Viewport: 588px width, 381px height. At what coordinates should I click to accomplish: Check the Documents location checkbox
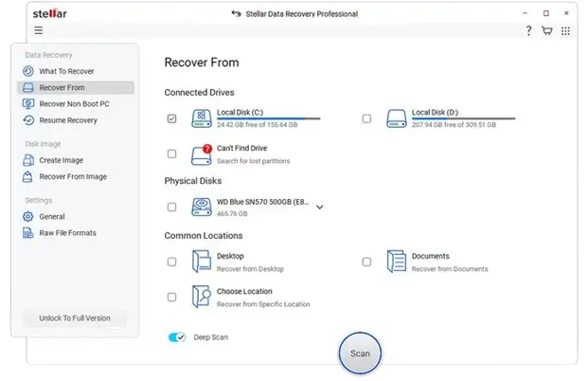tap(366, 262)
